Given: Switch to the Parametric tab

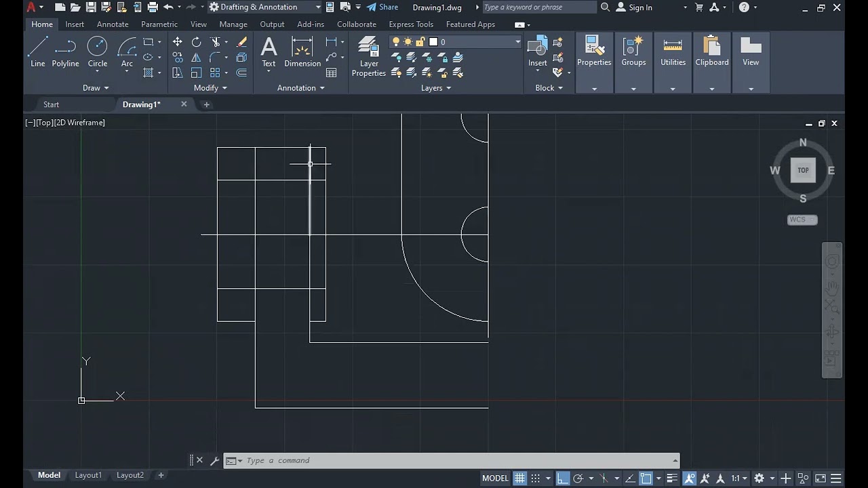Looking at the screenshot, I should 159,24.
